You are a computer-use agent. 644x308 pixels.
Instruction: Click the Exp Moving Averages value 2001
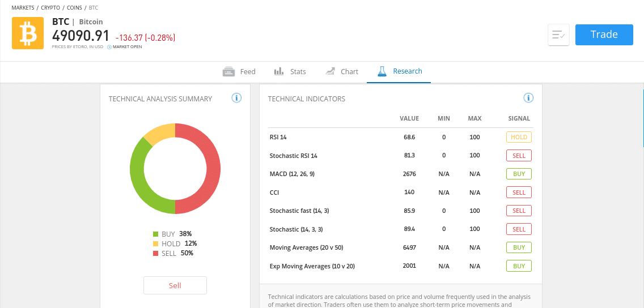click(x=409, y=266)
